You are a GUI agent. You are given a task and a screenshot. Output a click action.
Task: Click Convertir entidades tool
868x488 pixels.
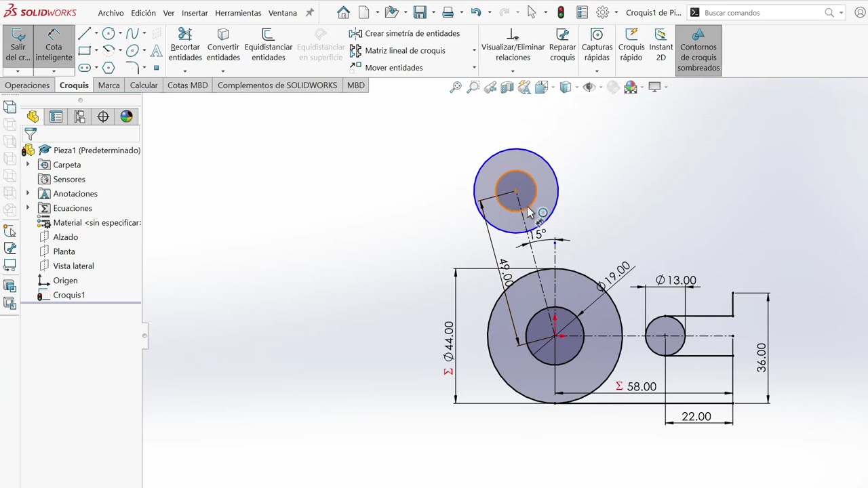223,45
